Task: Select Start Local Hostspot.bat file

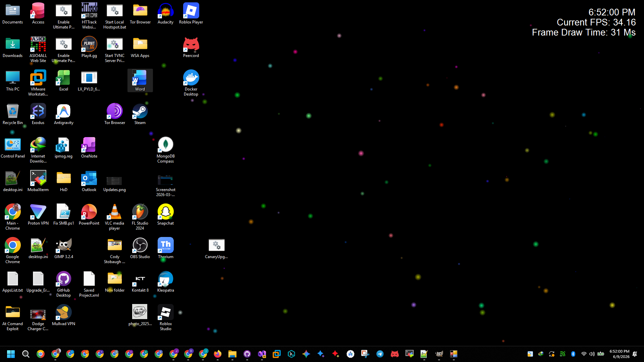Action: coord(114,16)
